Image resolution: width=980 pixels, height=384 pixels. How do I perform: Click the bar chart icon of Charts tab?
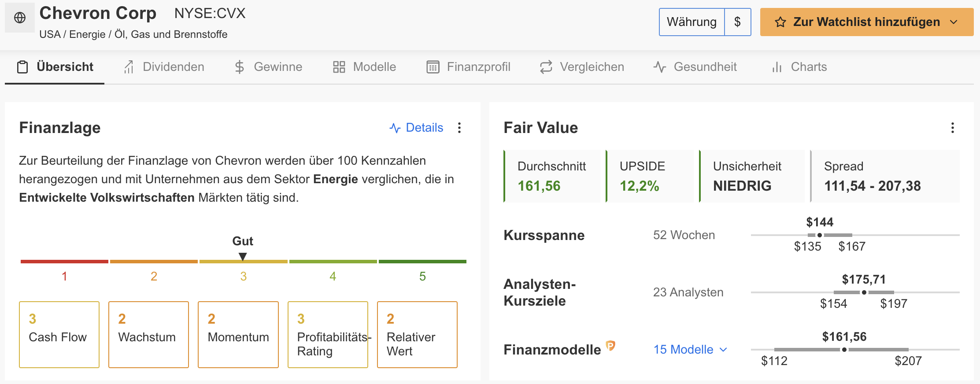[x=777, y=67]
